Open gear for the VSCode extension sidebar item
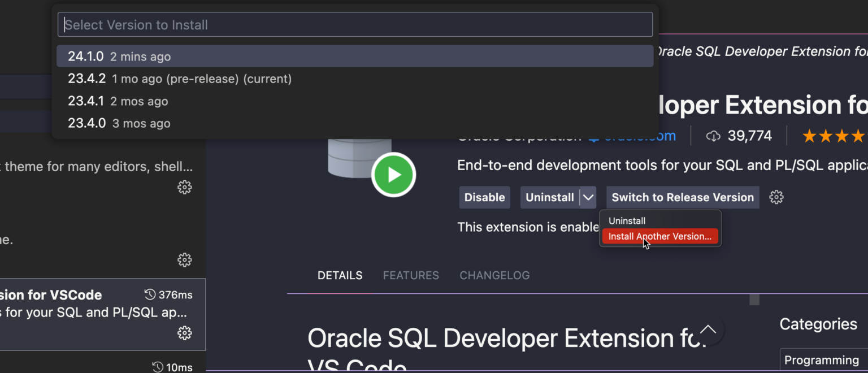The image size is (868, 373). 185,333
